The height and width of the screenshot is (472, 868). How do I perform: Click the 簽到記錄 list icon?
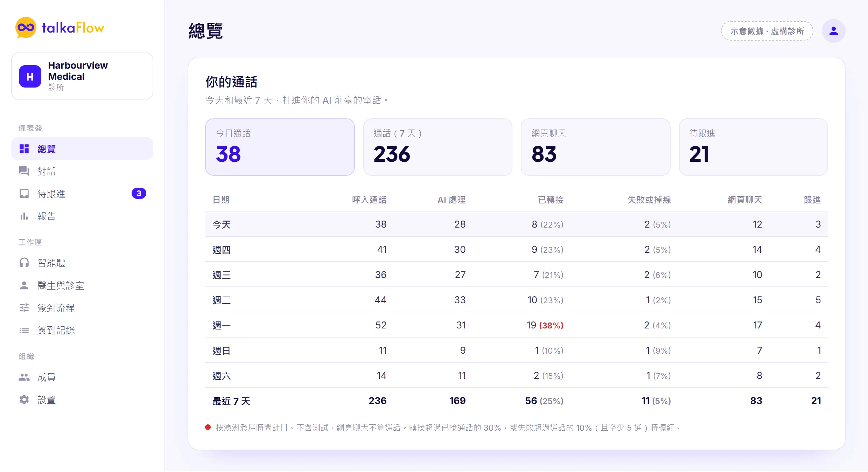coord(24,330)
